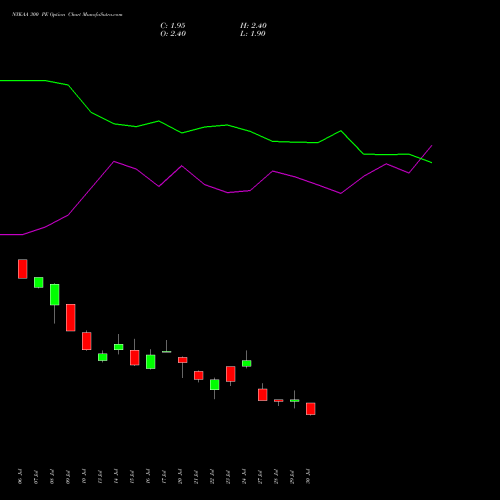Select the red candlestick for 06 Jul
500x500 pixels.
point(23,269)
